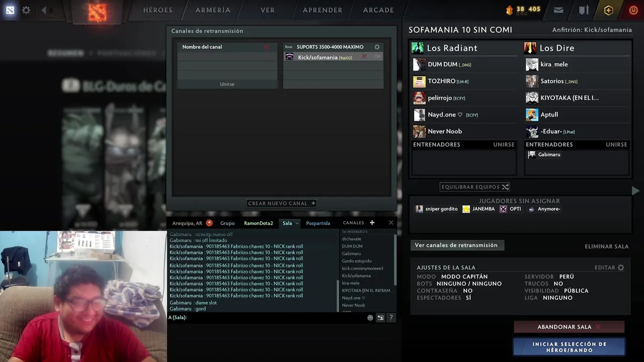Click EDITAR room settings
The image size is (644, 362).
pyautogui.click(x=609, y=267)
